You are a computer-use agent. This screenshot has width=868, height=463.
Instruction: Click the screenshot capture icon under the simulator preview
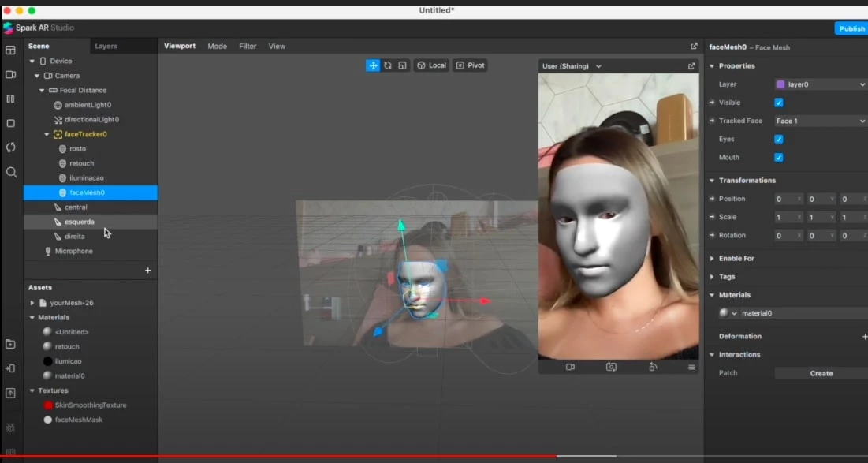coord(571,367)
